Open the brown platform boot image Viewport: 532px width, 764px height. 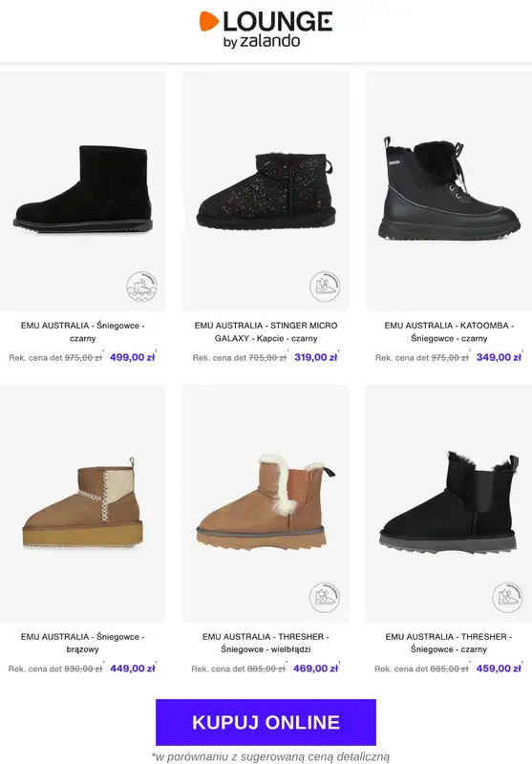(83, 503)
